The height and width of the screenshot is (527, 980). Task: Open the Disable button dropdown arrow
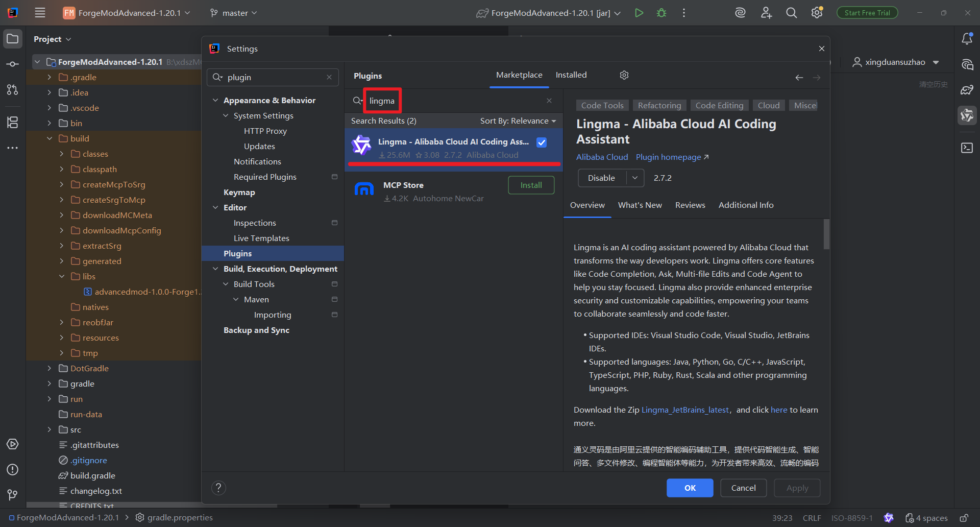tap(635, 178)
